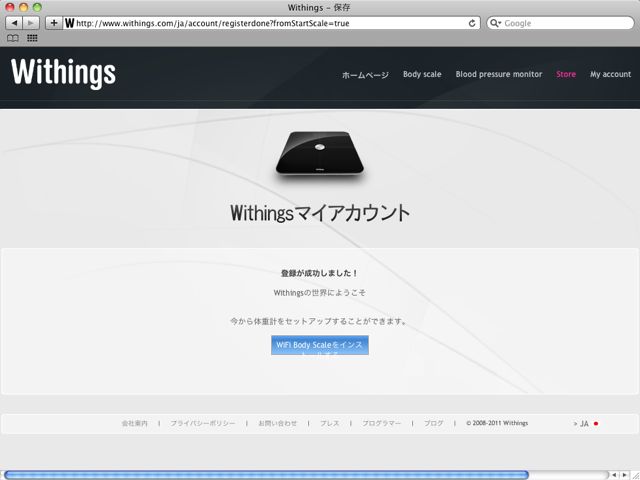Image resolution: width=640 pixels, height=480 pixels.
Task: Click the W favicon in address bar
Action: 69,23
